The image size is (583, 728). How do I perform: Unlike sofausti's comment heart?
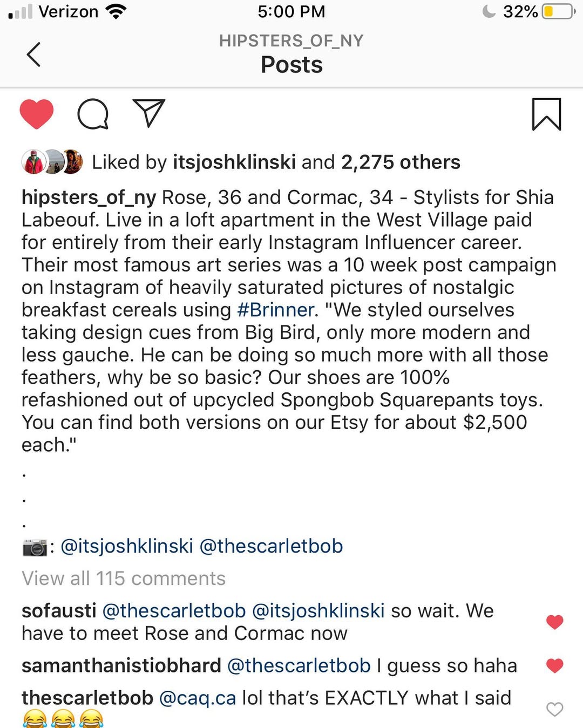coord(554,622)
